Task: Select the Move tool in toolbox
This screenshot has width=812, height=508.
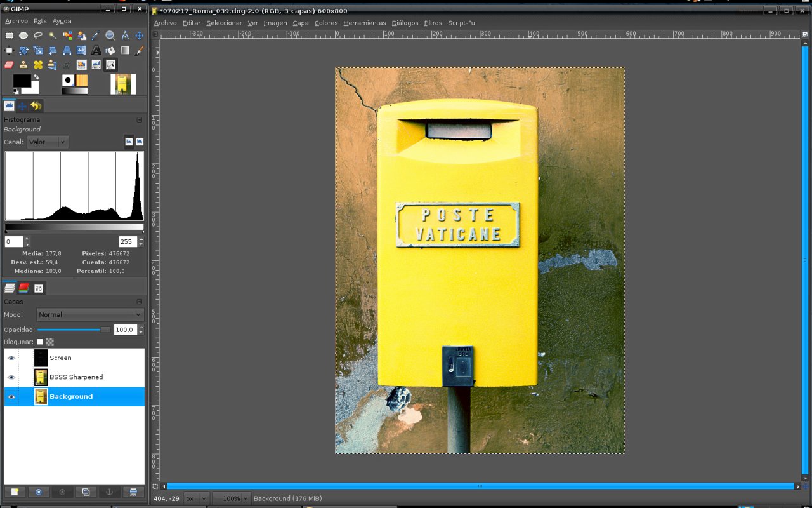Action: [139, 36]
